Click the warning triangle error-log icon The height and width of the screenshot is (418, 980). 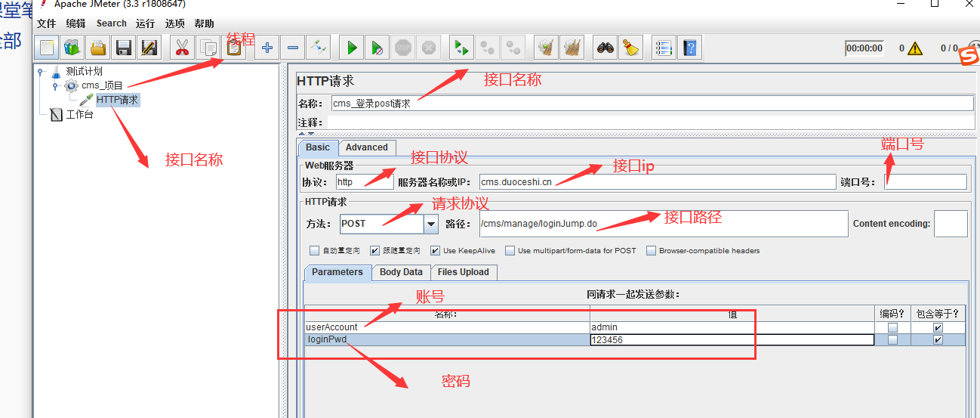point(915,48)
